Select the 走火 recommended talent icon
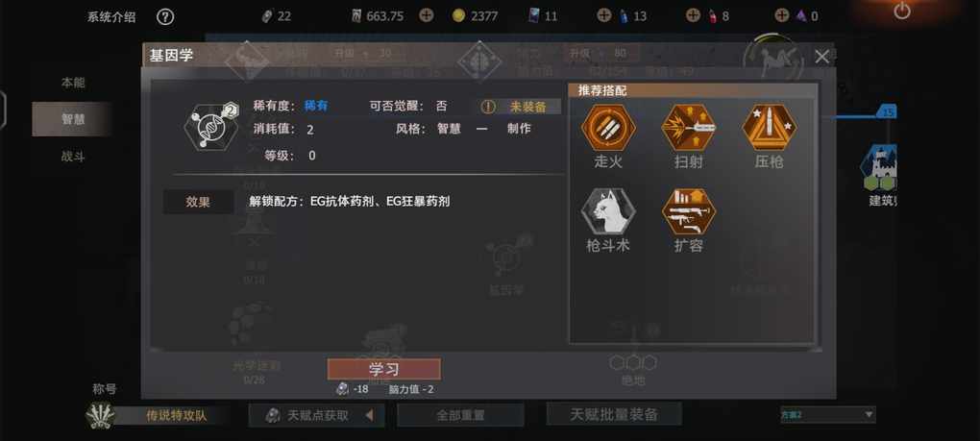This screenshot has height=441, width=980. click(x=608, y=127)
